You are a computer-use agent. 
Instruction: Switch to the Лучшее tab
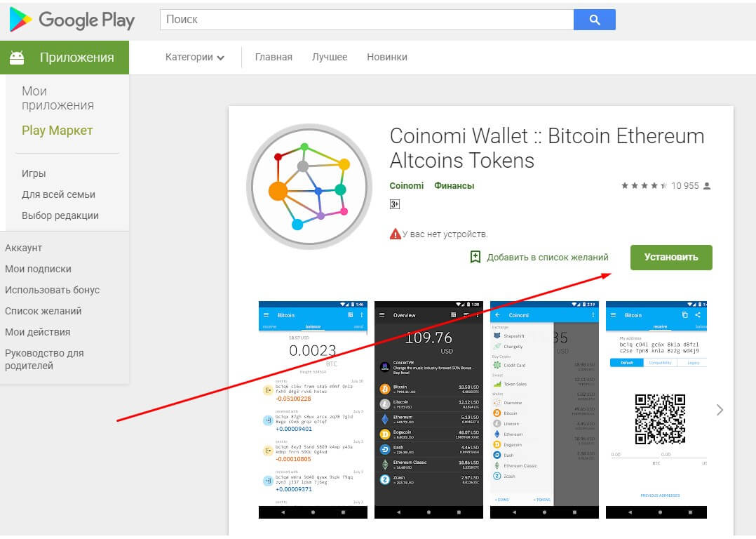click(x=330, y=57)
